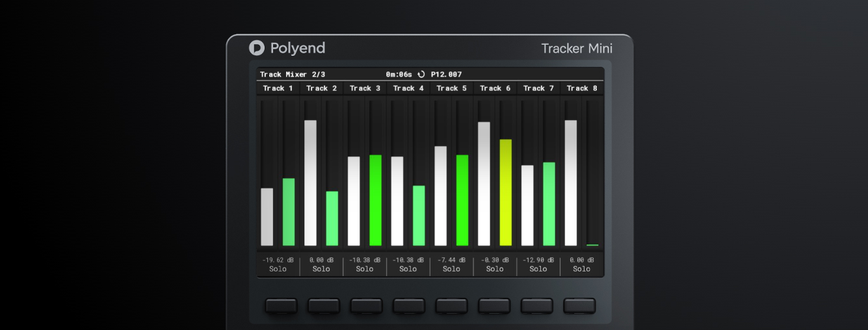Click the hardware button beneath Track 5
The width and height of the screenshot is (868, 330).
click(451, 305)
